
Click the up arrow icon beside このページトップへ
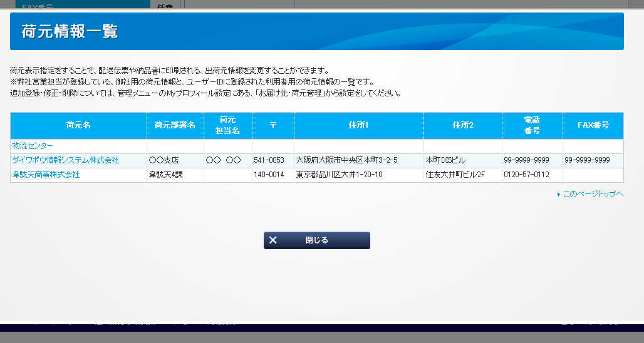558,195
